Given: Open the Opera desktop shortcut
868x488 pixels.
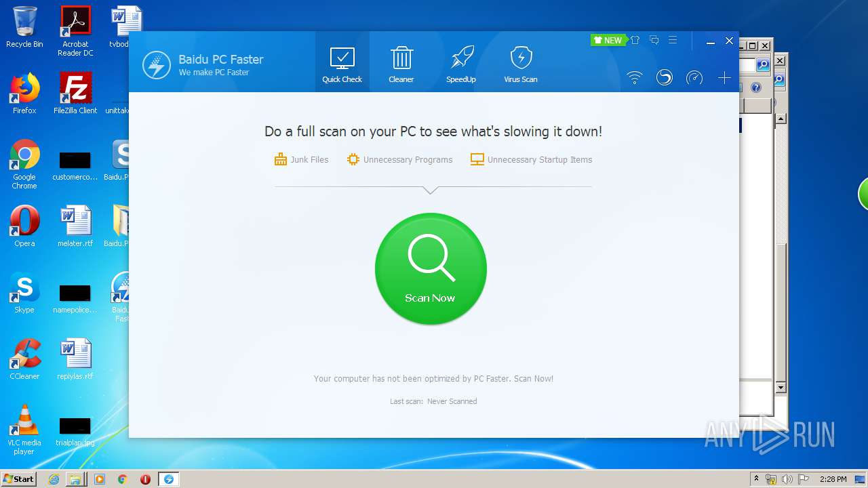Looking at the screenshot, I should 24,226.
